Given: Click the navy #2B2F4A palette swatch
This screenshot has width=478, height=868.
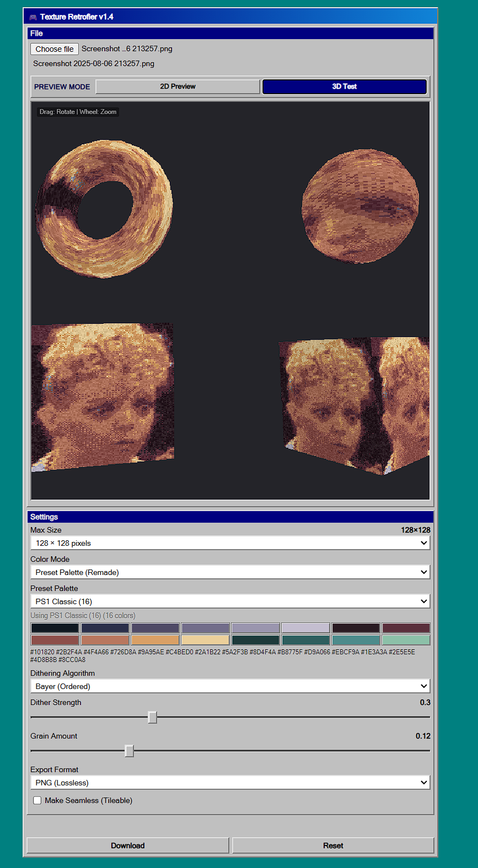Looking at the screenshot, I should point(105,628).
